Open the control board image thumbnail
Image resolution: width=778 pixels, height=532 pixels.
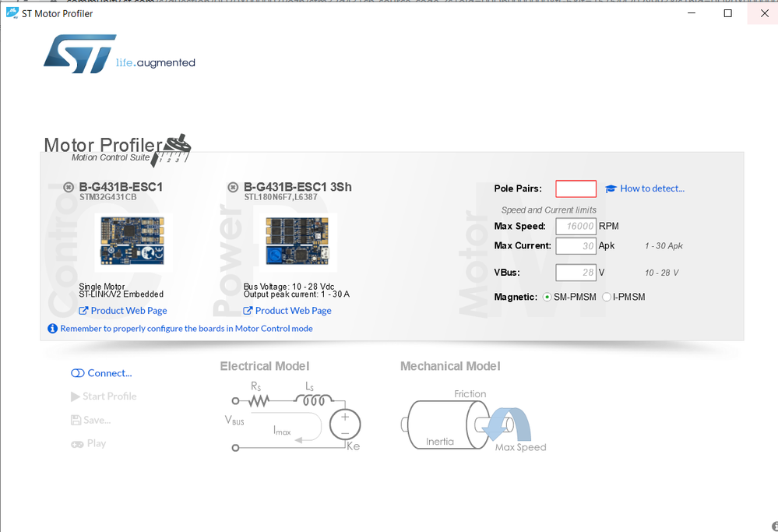pos(133,241)
